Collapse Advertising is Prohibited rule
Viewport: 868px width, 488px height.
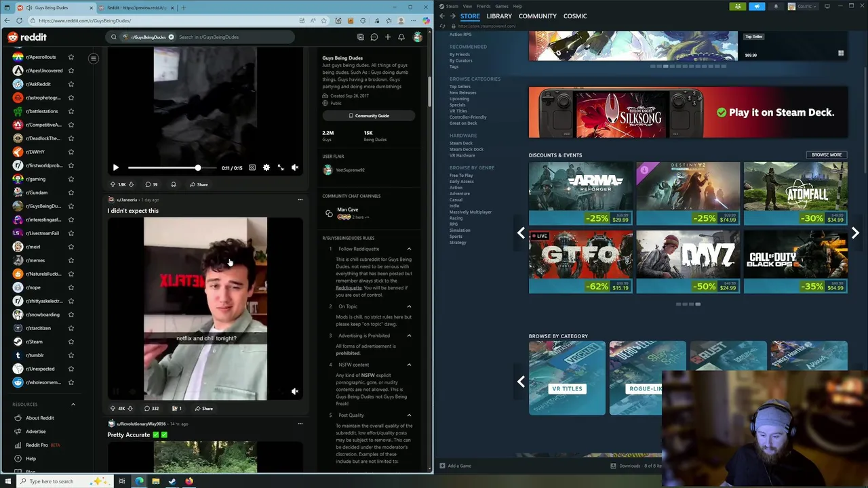pyautogui.click(x=409, y=335)
